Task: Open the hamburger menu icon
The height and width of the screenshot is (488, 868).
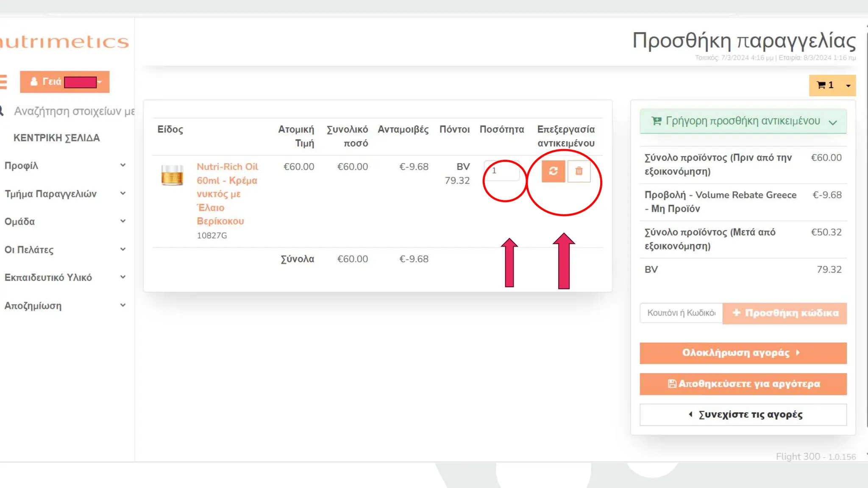Action: point(3,82)
